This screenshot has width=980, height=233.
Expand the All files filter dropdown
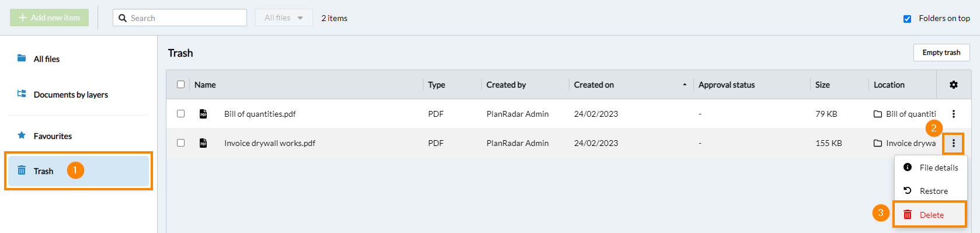click(284, 18)
